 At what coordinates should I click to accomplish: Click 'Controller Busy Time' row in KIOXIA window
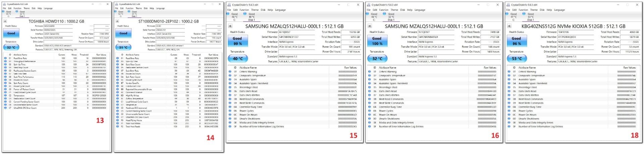click(573, 107)
